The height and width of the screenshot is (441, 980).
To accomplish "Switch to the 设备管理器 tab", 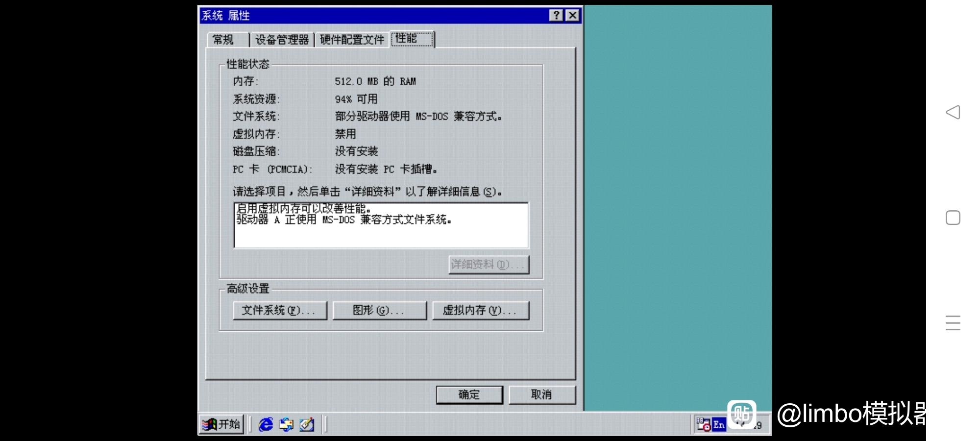I will click(282, 40).
